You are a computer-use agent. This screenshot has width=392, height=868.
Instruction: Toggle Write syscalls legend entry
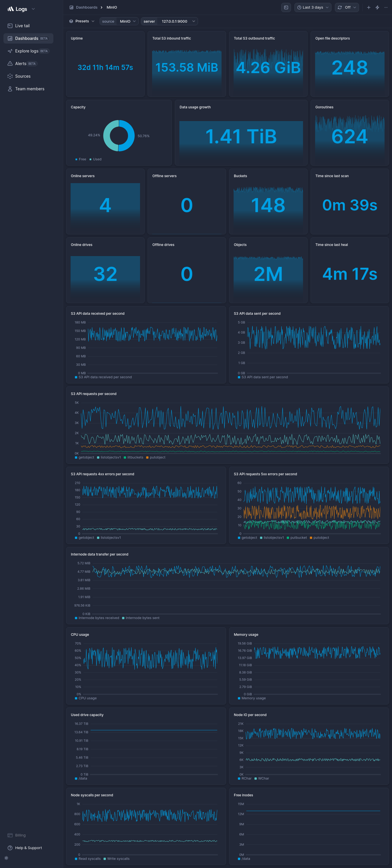[116, 859]
